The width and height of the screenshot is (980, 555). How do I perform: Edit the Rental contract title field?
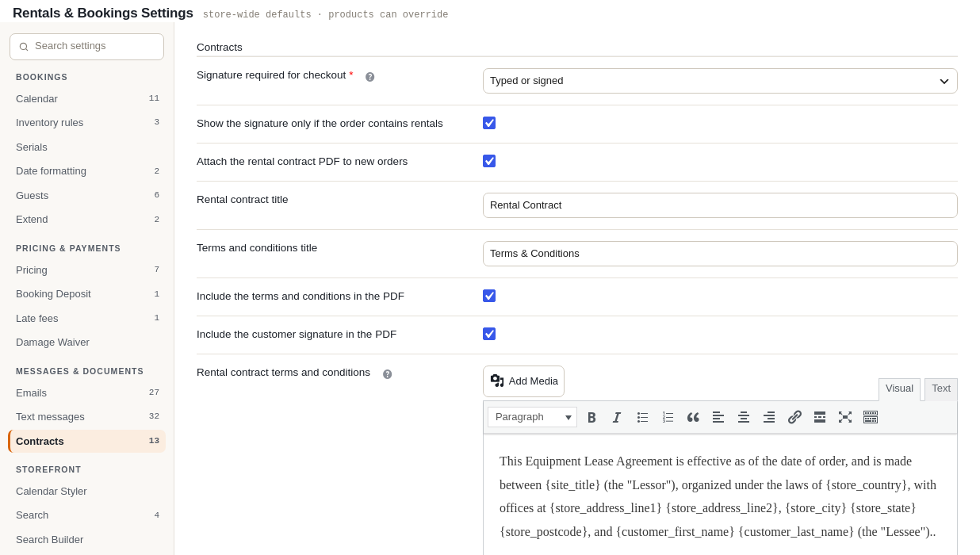[720, 205]
